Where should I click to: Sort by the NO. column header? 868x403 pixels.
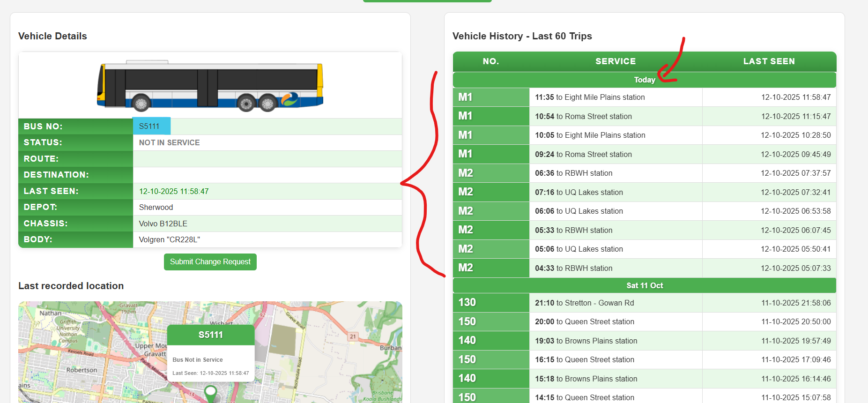coord(490,61)
